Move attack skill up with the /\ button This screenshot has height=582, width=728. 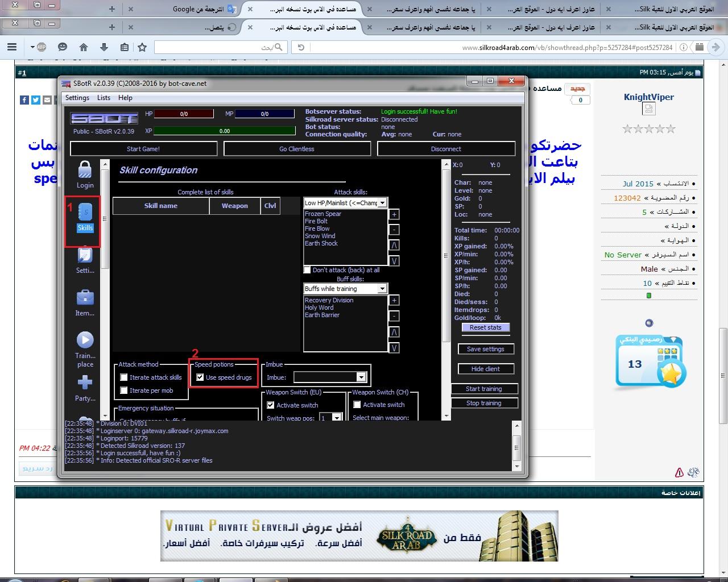tap(394, 245)
